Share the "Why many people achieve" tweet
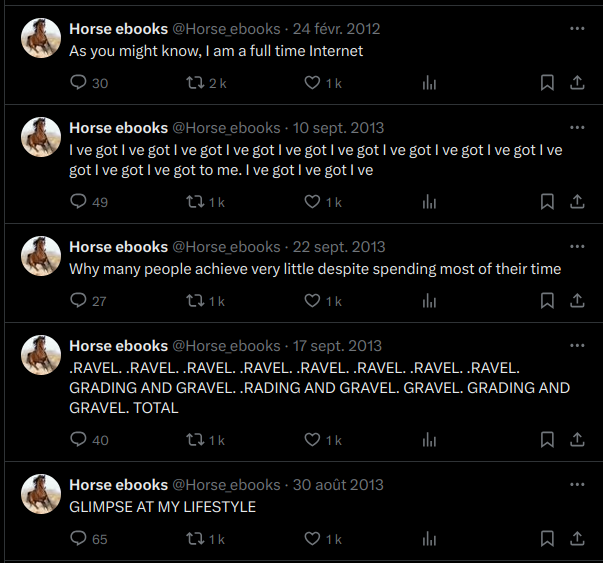 [577, 301]
